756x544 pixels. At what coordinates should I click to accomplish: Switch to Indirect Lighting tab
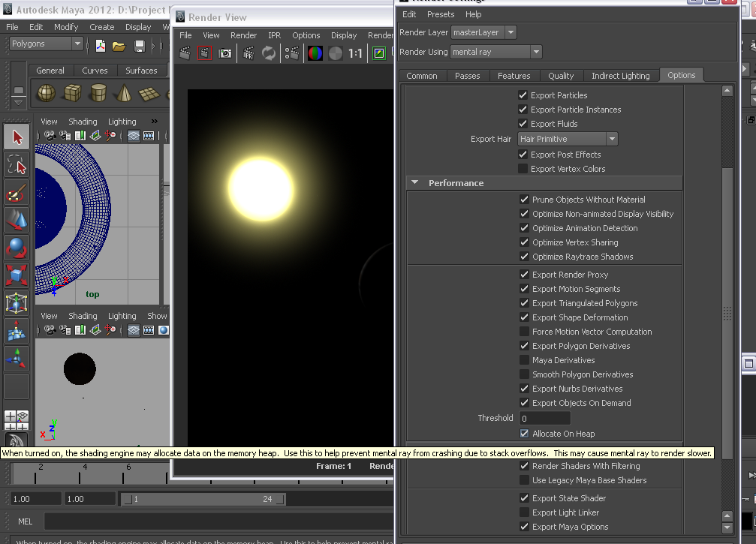pyautogui.click(x=621, y=76)
